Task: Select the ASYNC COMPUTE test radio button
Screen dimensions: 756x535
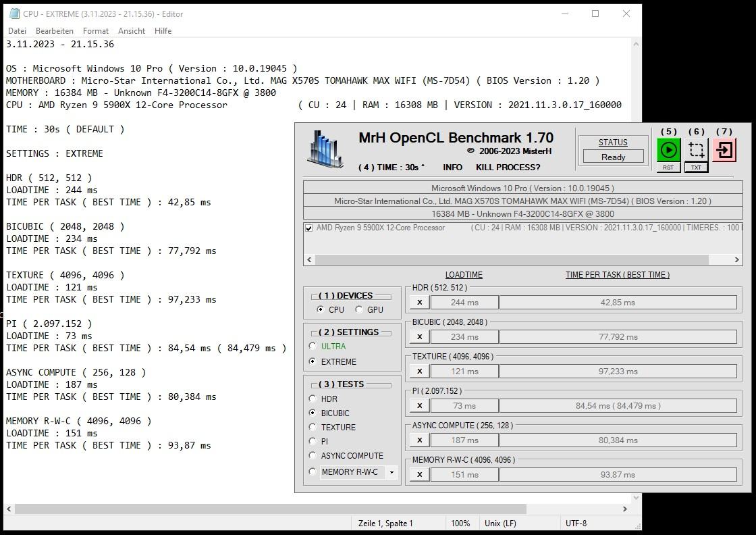Action: 313,455
